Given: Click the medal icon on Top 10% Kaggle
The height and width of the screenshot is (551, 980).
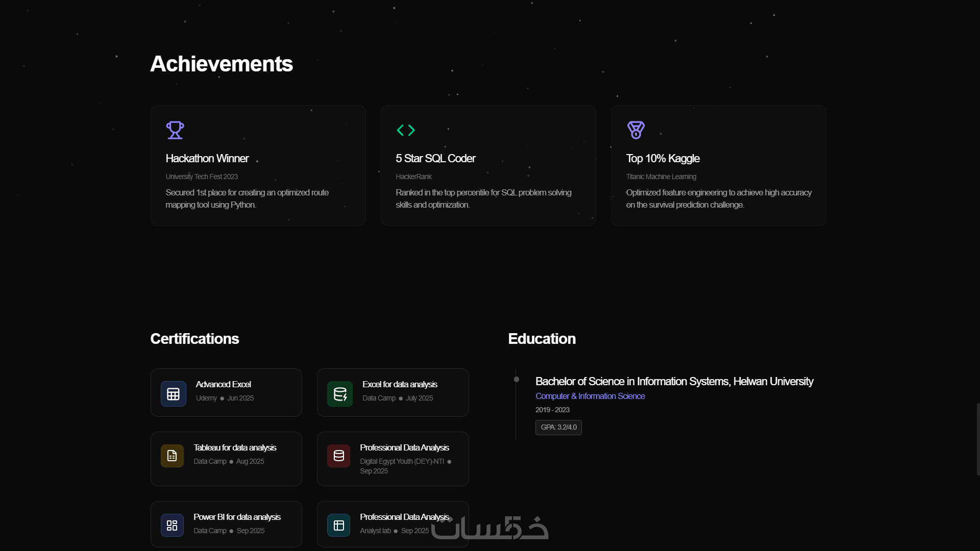Looking at the screenshot, I should (635, 130).
